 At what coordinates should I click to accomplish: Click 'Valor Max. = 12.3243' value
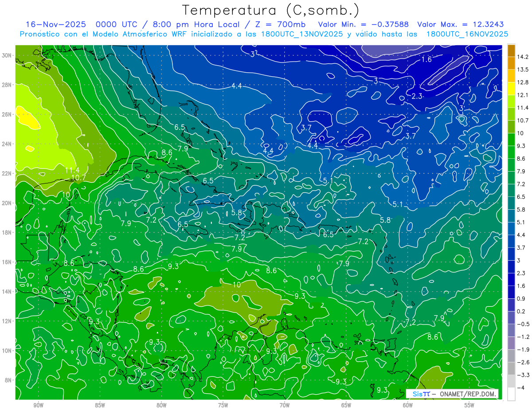pyautogui.click(x=461, y=24)
